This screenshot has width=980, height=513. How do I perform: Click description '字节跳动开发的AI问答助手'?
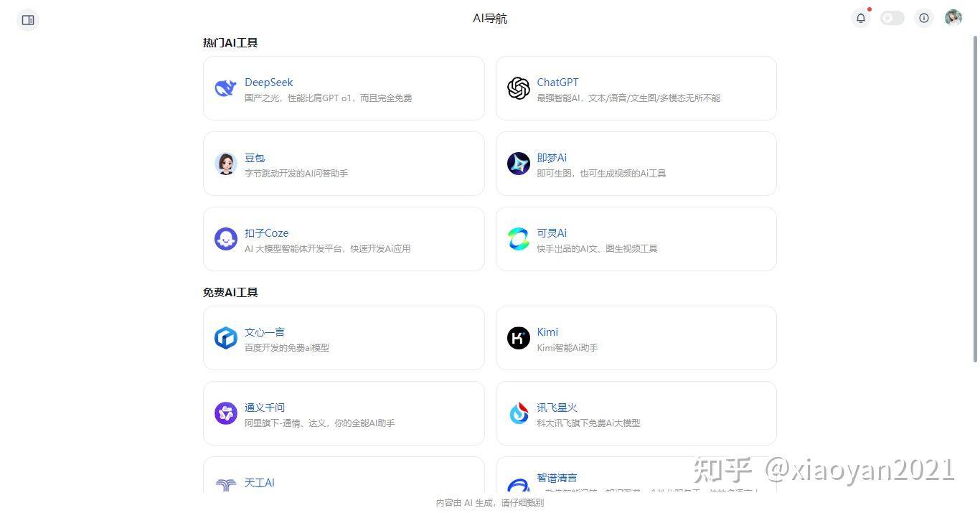coord(296,174)
